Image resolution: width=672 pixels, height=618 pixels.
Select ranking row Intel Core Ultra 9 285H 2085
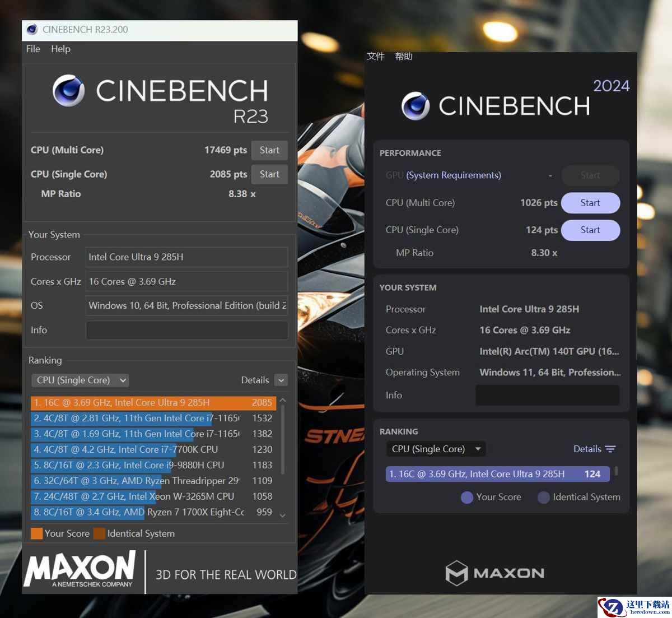tap(153, 402)
